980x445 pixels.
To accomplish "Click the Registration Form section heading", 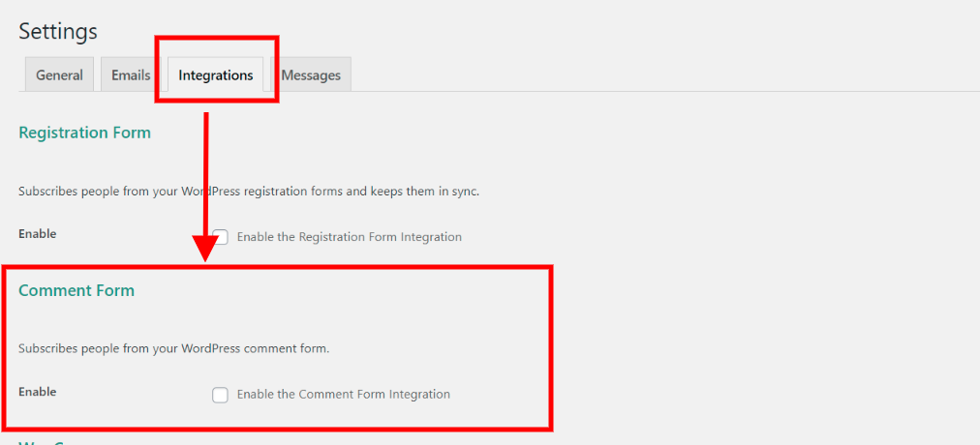I will point(85,133).
